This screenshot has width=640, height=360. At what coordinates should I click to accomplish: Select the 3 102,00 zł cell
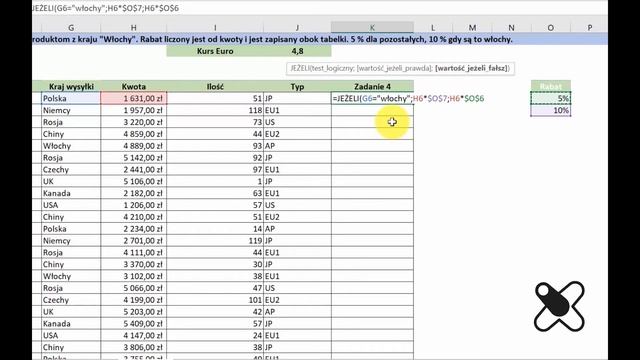(x=133, y=276)
